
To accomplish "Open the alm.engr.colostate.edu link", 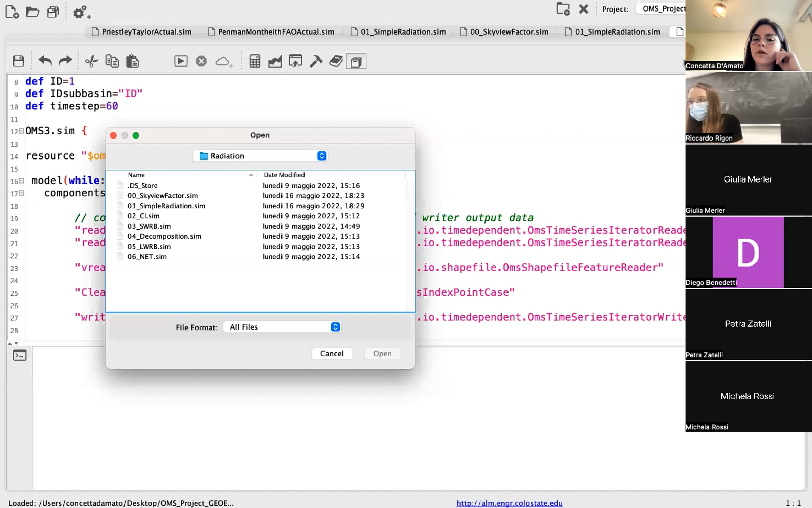I will [x=510, y=503].
